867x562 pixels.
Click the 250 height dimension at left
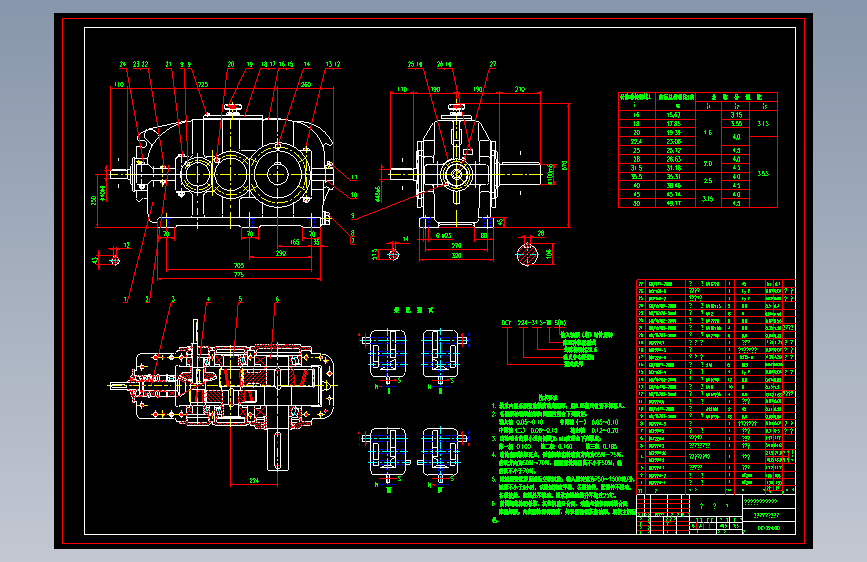(94, 200)
